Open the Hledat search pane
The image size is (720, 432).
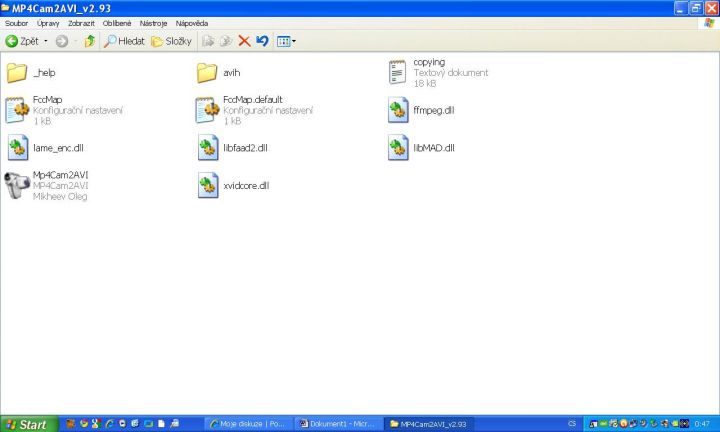124,41
